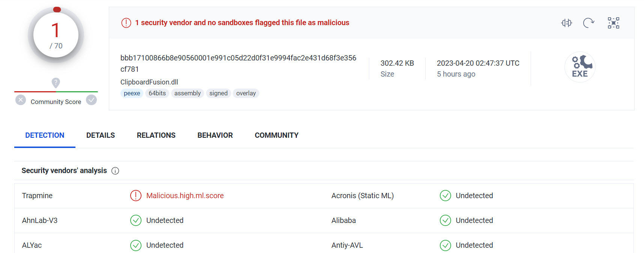Click the Malicious.high.ml.score detection result
Screen dimensions: 644x253
(x=185, y=196)
